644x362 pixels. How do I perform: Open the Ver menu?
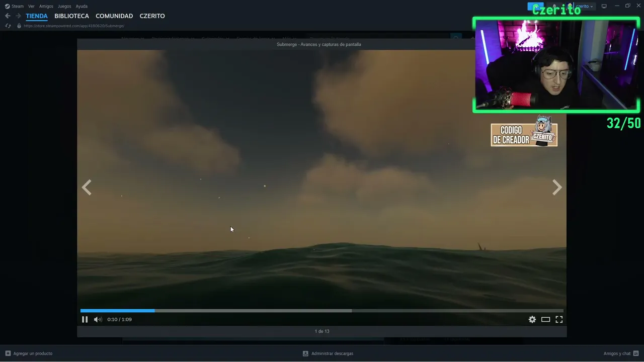[31, 6]
